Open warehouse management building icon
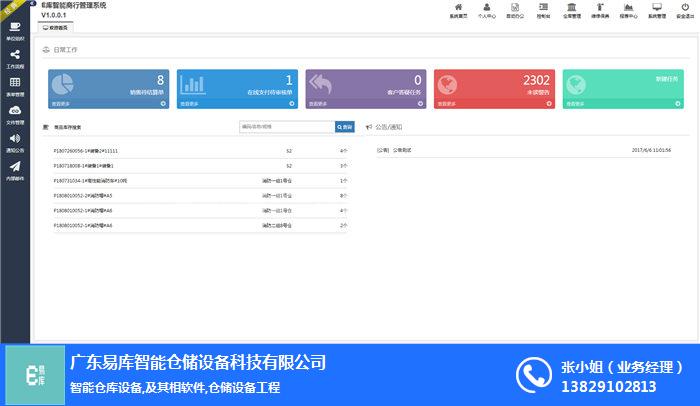 [571, 7]
